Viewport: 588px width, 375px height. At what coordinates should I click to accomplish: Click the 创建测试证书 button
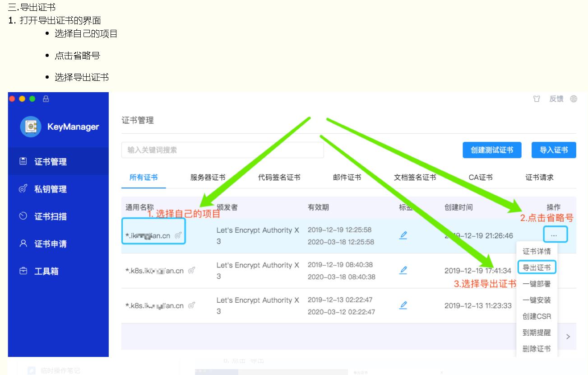click(x=492, y=150)
